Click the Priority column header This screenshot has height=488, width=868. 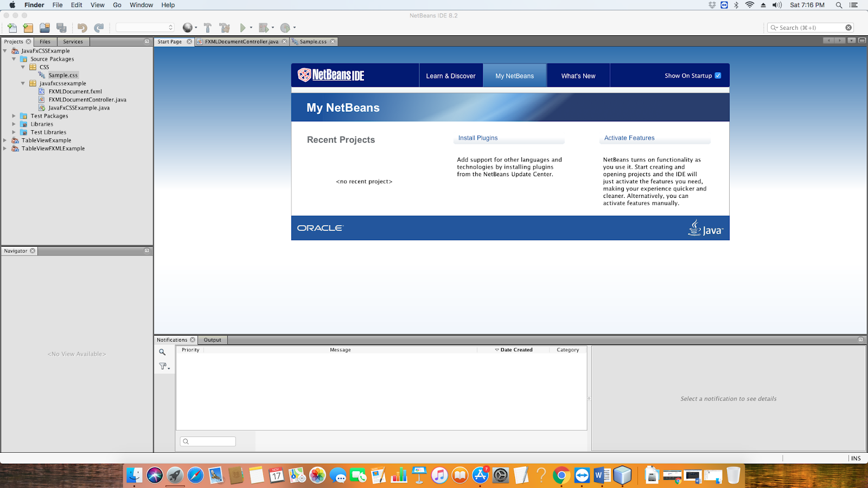point(190,350)
